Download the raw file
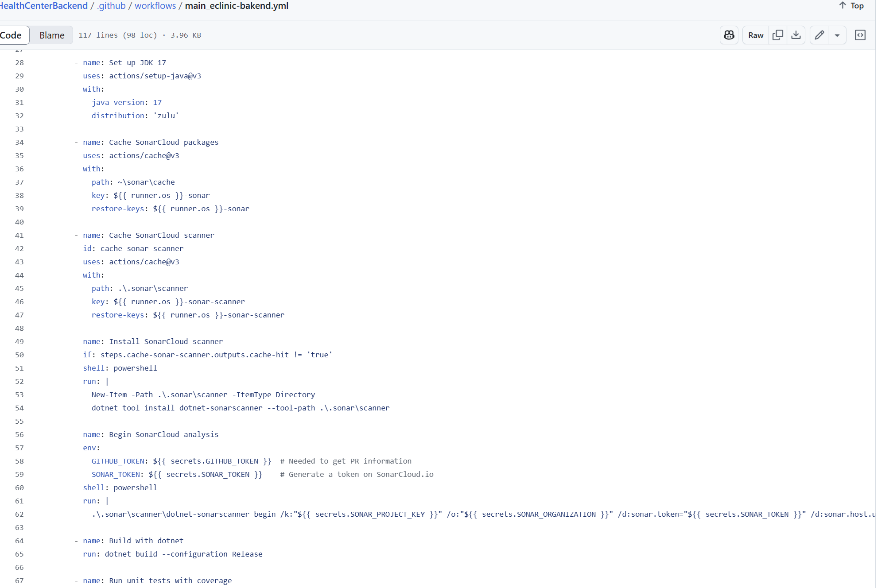 [x=796, y=35]
